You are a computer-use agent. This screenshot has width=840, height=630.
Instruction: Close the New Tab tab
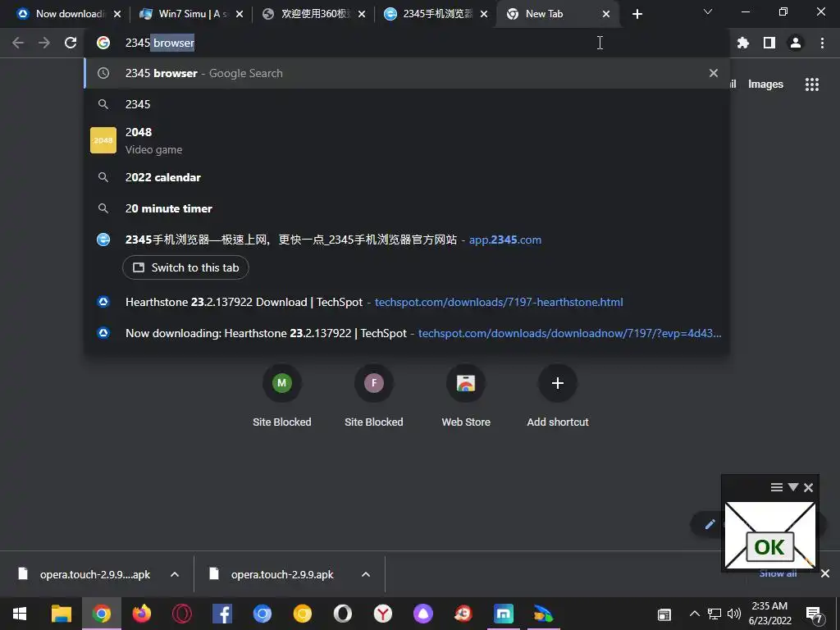click(x=606, y=14)
